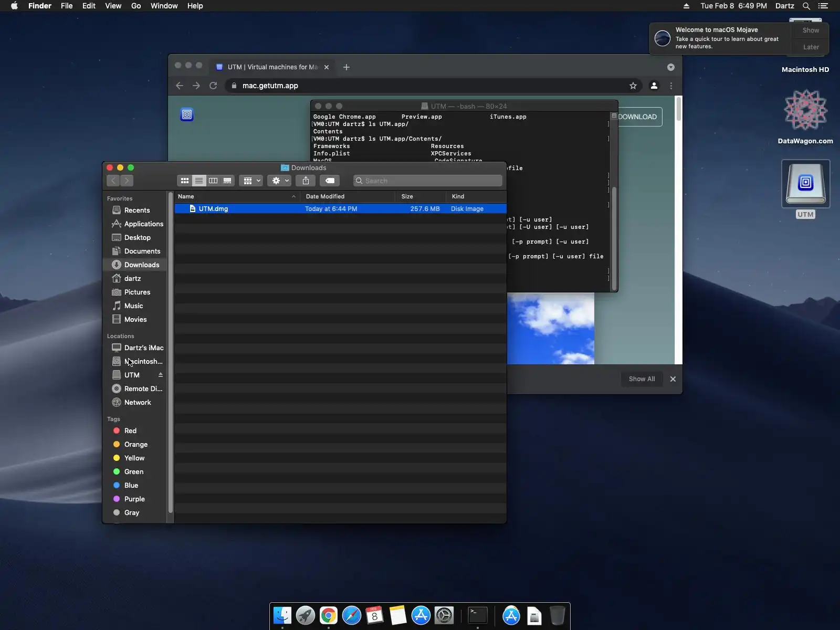Switch Finder to icon view
840x630 pixels.
185,181
